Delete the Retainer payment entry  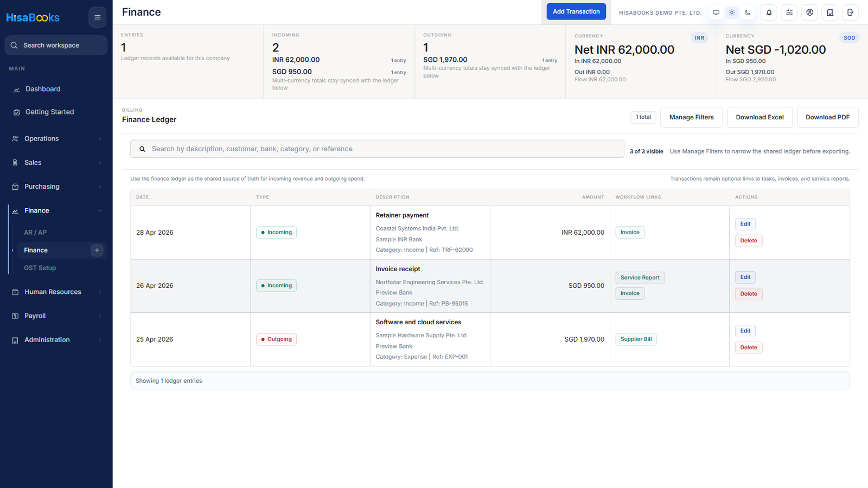click(x=749, y=241)
